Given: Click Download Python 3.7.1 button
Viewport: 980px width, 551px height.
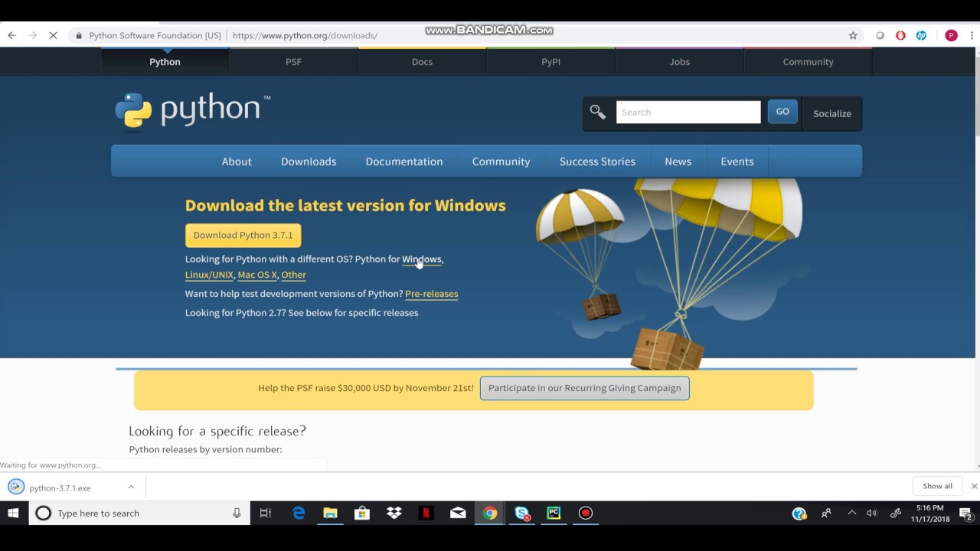Looking at the screenshot, I should pos(243,235).
